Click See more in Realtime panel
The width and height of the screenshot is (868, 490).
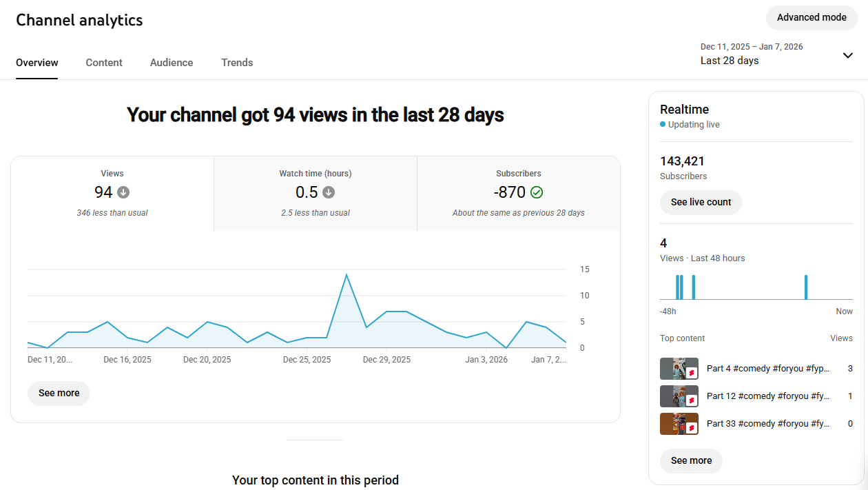coord(691,460)
